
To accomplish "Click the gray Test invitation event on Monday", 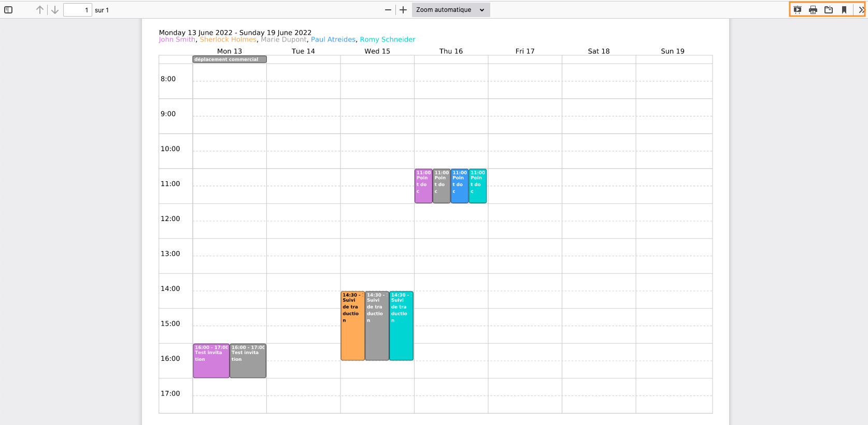I will tap(248, 361).
